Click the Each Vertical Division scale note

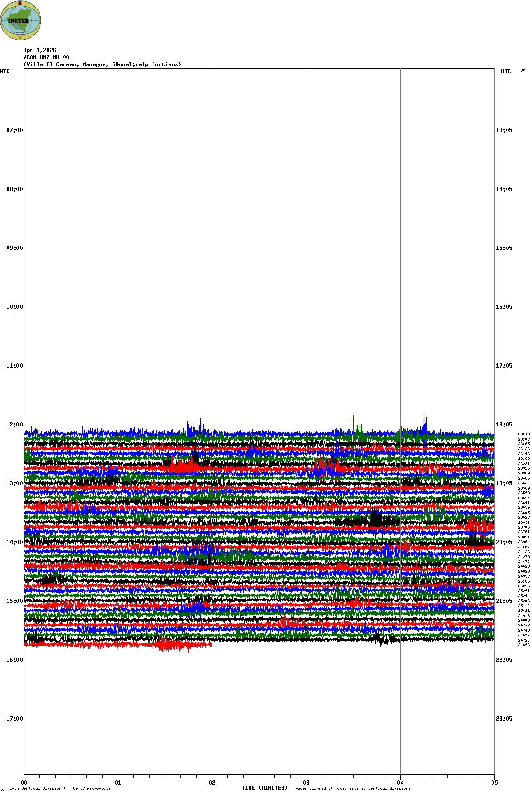(60, 788)
